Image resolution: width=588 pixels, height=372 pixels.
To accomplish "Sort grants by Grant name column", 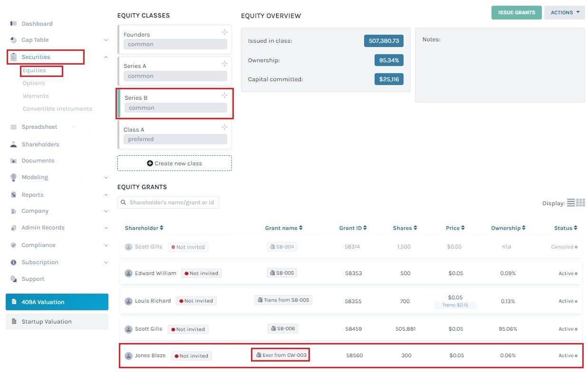I will [284, 228].
